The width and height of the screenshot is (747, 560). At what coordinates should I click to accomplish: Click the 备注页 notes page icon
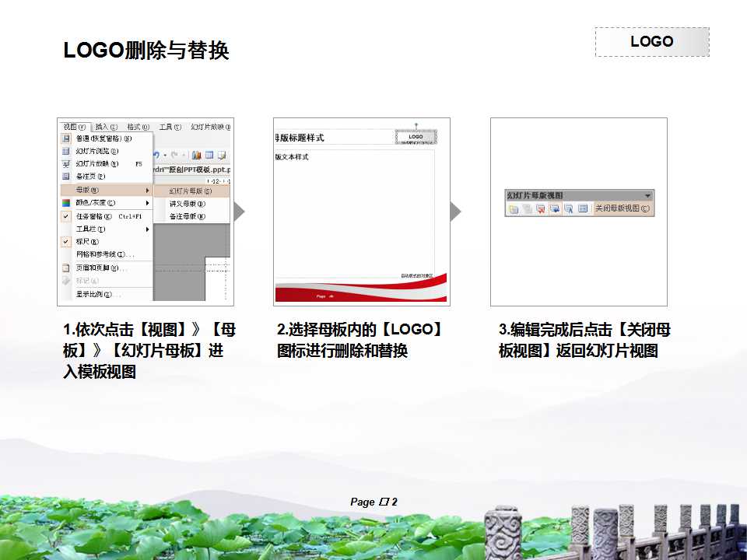coord(65,175)
